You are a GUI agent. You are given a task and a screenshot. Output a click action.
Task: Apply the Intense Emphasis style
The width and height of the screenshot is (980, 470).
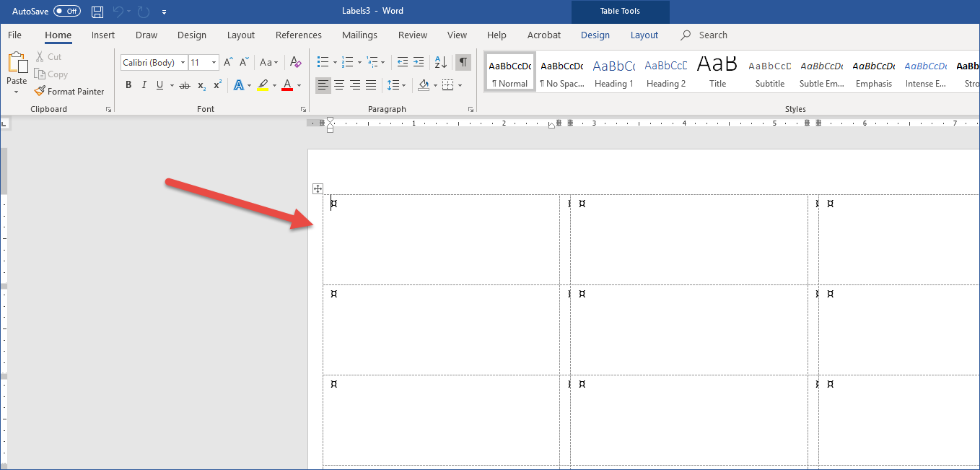click(926, 72)
